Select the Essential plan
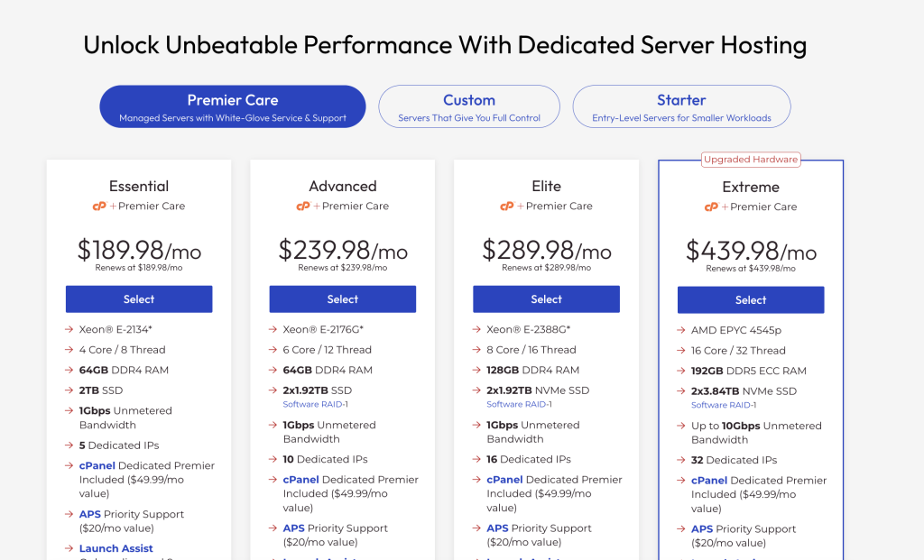This screenshot has width=924, height=560. [x=139, y=298]
